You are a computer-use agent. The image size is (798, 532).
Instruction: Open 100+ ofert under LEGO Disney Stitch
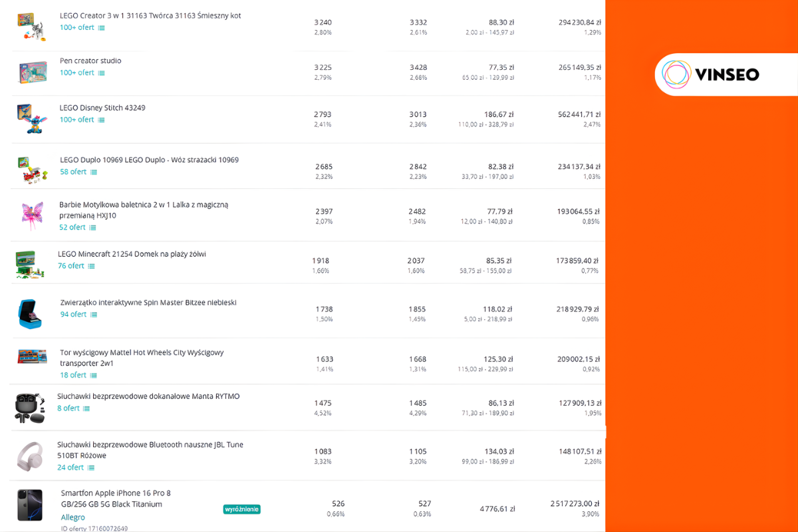77,120
